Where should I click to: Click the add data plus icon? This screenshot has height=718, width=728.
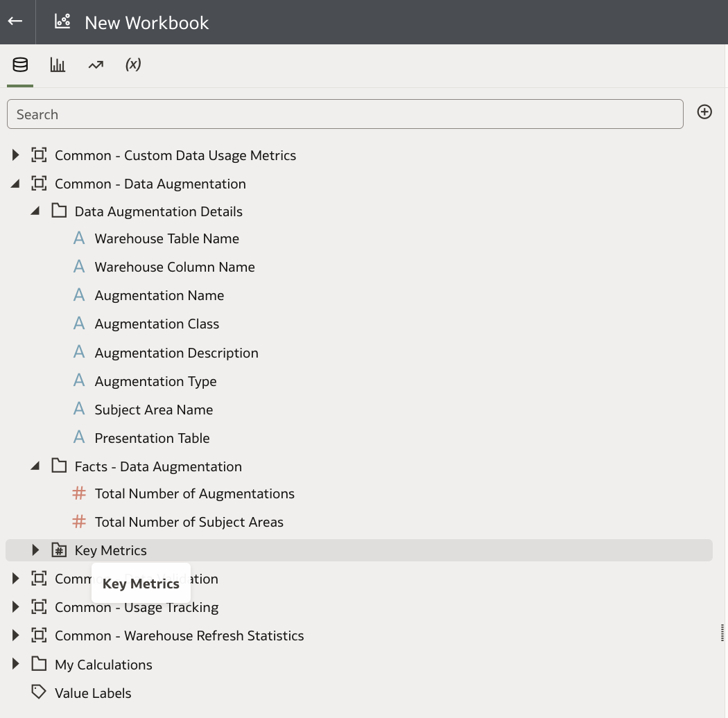(704, 112)
